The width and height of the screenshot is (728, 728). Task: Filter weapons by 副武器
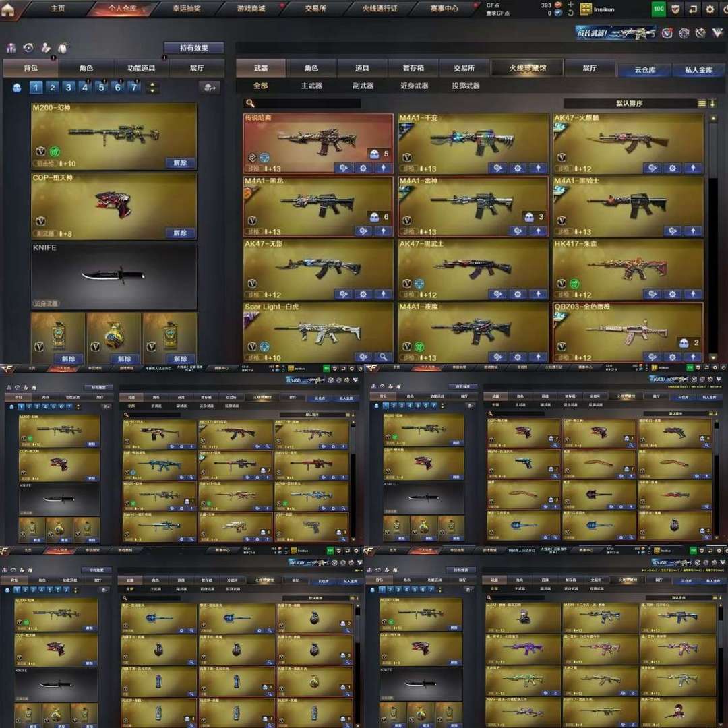coord(363,86)
